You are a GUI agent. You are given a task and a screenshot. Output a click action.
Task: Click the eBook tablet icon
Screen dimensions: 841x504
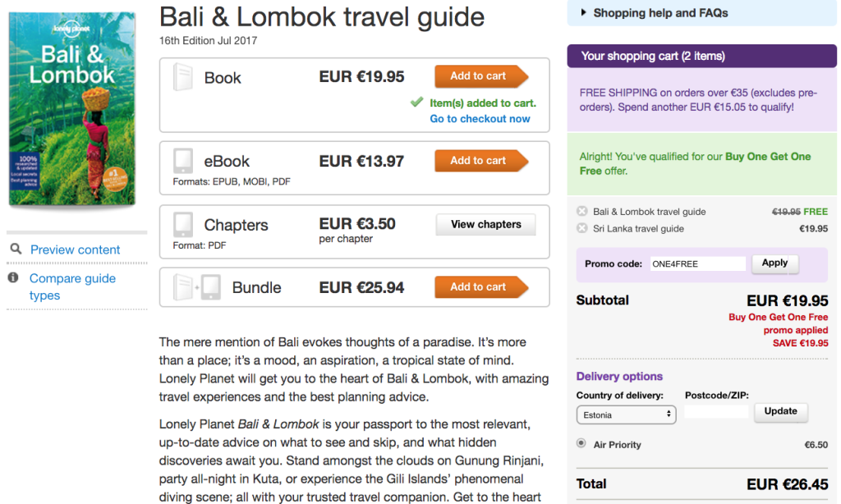point(183,160)
